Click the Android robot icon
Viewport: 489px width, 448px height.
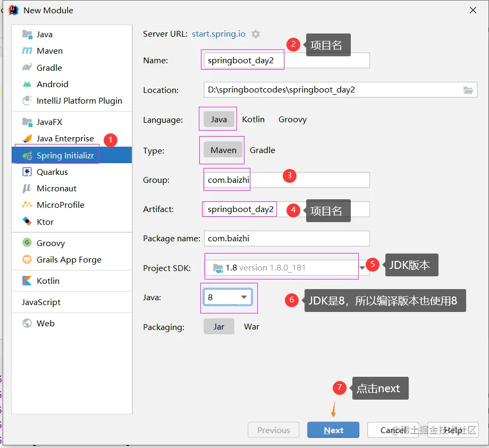(x=27, y=84)
